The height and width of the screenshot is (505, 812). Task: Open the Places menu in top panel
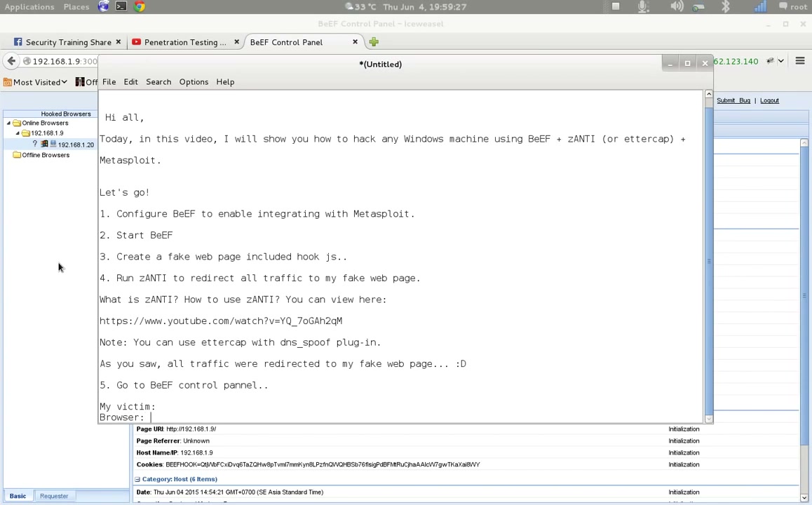(76, 7)
